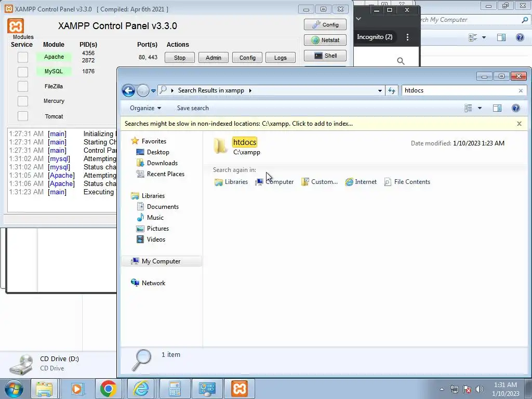Open the Windows Start orb

point(14,389)
